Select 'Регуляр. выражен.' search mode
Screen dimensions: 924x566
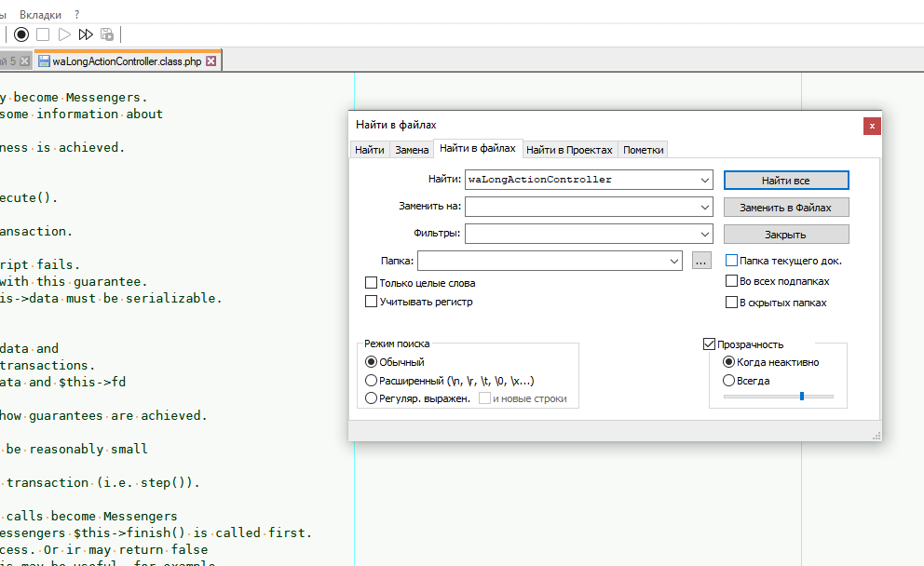tap(371, 398)
